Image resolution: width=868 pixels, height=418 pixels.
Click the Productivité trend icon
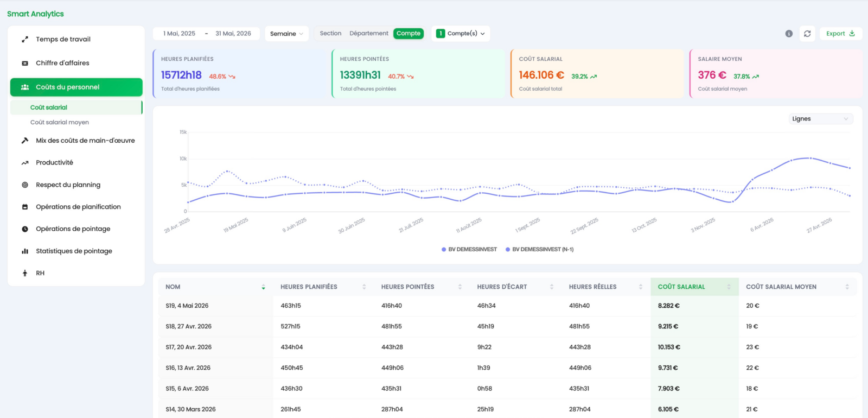(x=25, y=163)
